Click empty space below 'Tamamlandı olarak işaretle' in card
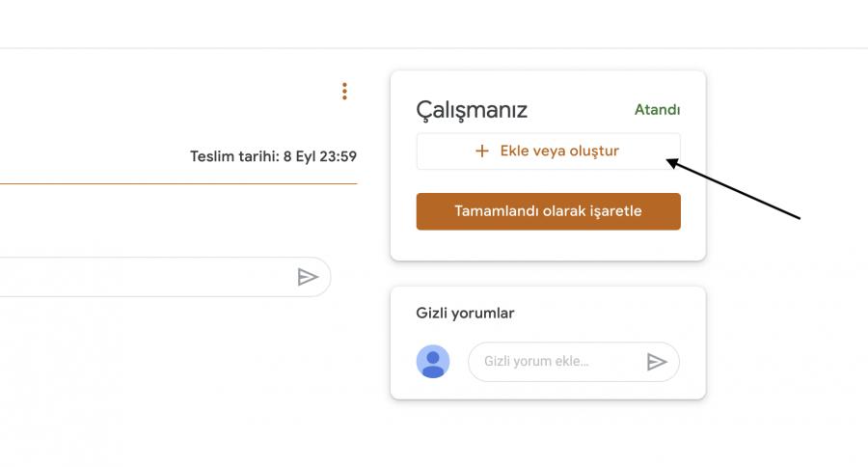868x467 pixels. (548, 245)
